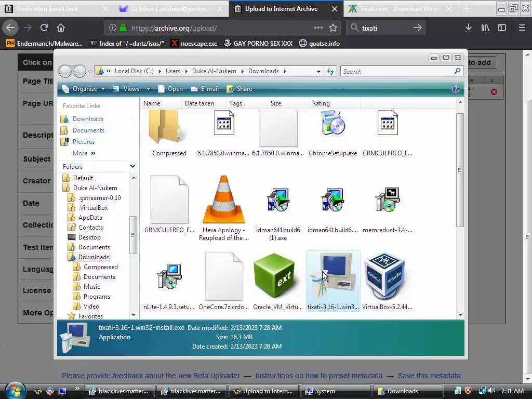The height and width of the screenshot is (399, 532).
Task: Select VirtualBox-5.2.44 installer file
Action: [x=388, y=281]
